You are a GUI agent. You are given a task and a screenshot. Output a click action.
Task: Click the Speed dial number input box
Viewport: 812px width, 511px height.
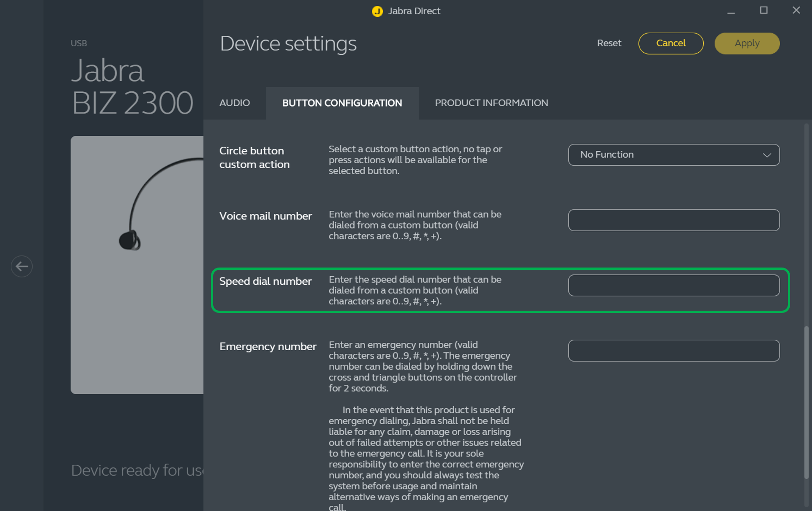(x=673, y=286)
